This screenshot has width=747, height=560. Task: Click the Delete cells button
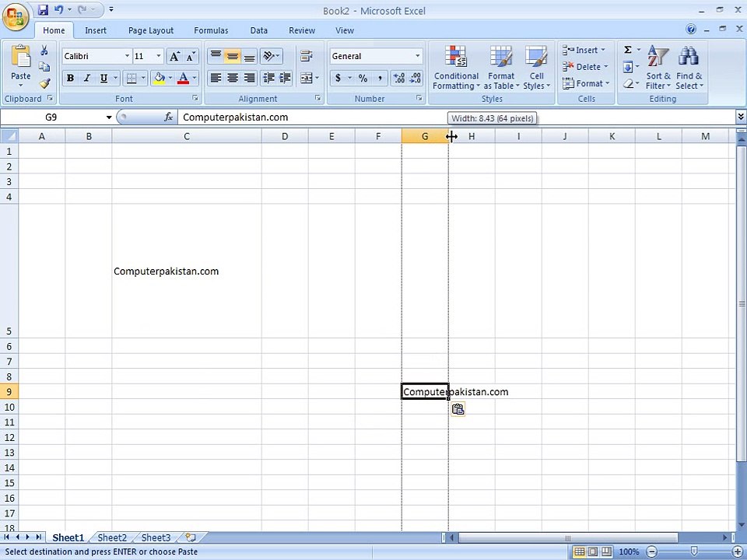(585, 67)
